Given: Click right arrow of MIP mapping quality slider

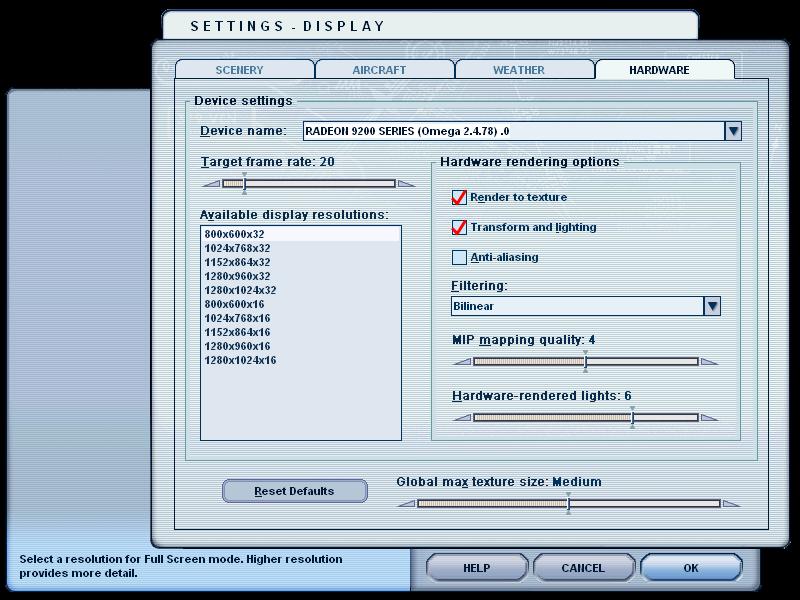Looking at the screenshot, I should (x=709, y=362).
